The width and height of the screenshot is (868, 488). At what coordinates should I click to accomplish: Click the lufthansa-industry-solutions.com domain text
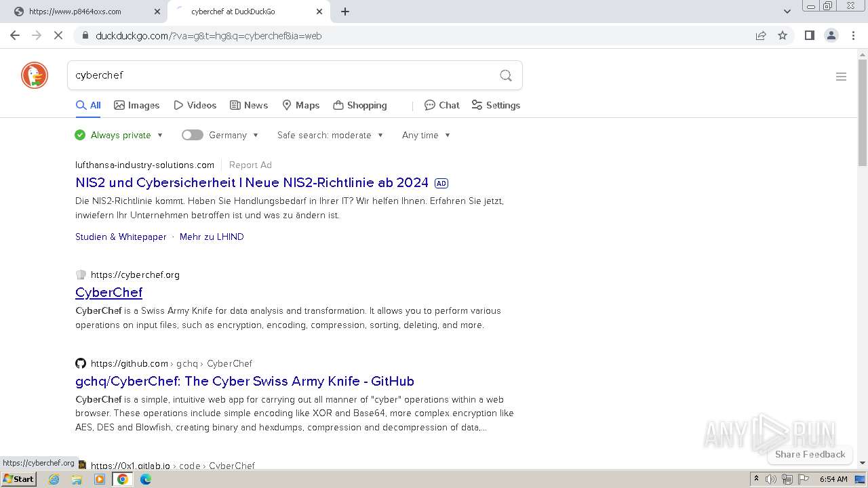coord(144,165)
